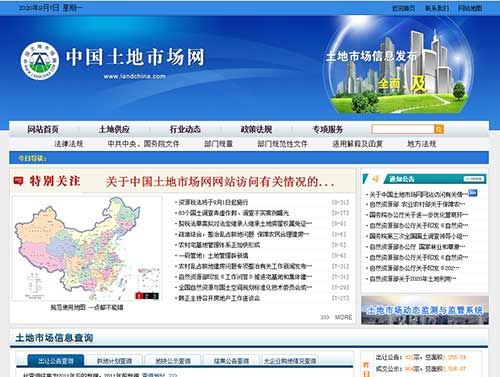Click the 土地市场信息查询 section heading
This screenshot has width=500, height=377.
click(x=54, y=338)
